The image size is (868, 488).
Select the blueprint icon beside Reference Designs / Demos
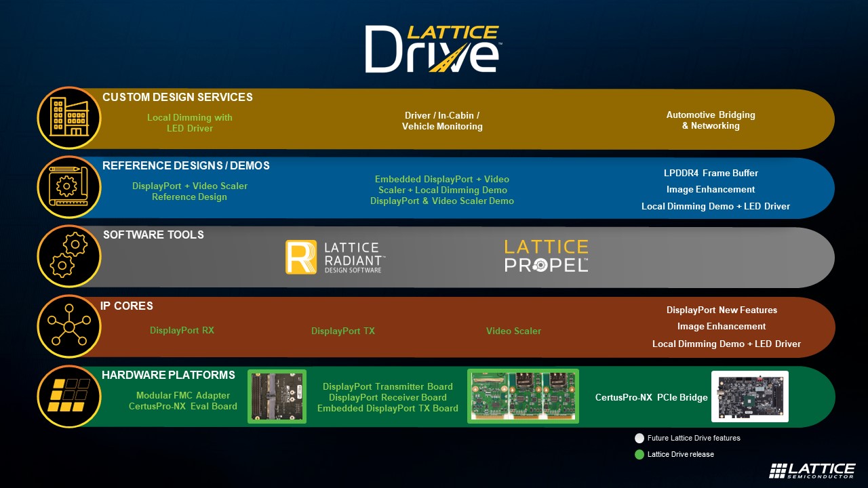(x=68, y=188)
